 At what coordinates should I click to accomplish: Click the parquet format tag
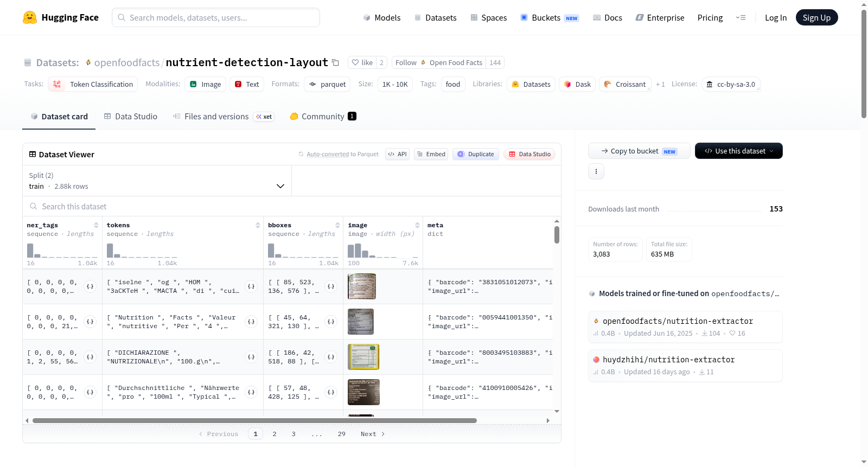(x=327, y=84)
